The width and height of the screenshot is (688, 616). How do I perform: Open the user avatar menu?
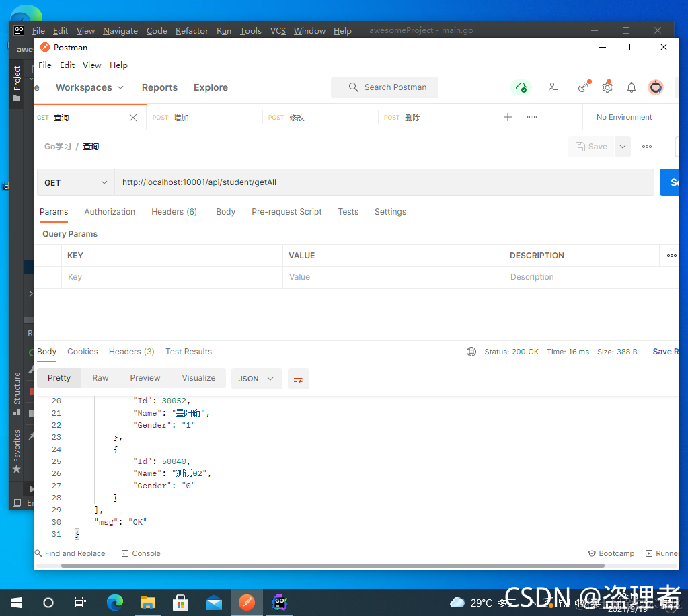point(656,87)
